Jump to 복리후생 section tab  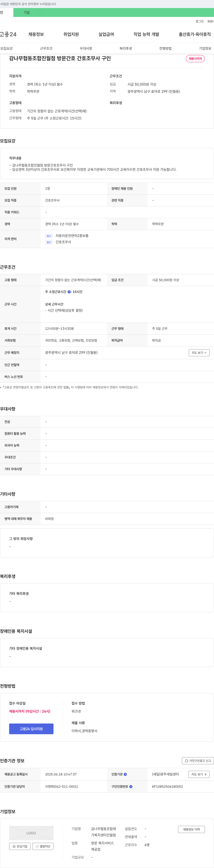click(x=126, y=49)
